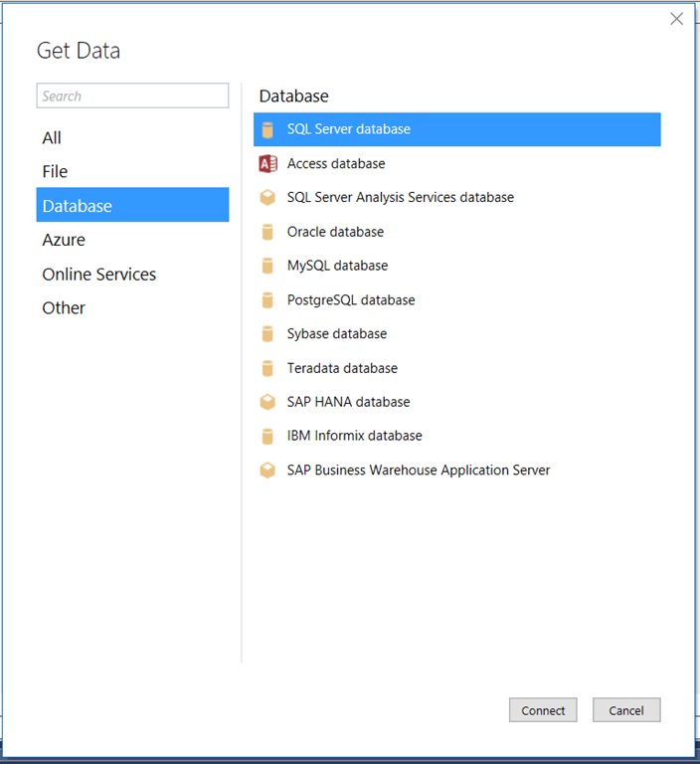Open the Online Services category
Image resolution: width=700 pixels, height=764 pixels.
(132, 275)
